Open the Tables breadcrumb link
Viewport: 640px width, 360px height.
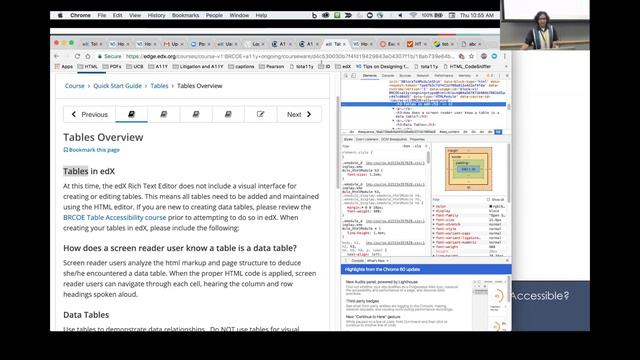click(159, 86)
